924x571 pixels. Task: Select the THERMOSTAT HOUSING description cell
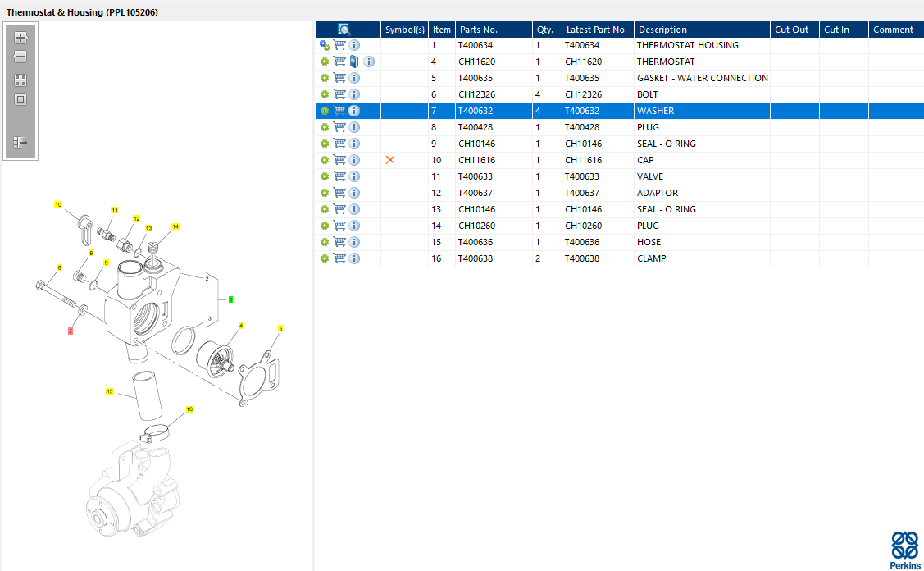(702, 45)
